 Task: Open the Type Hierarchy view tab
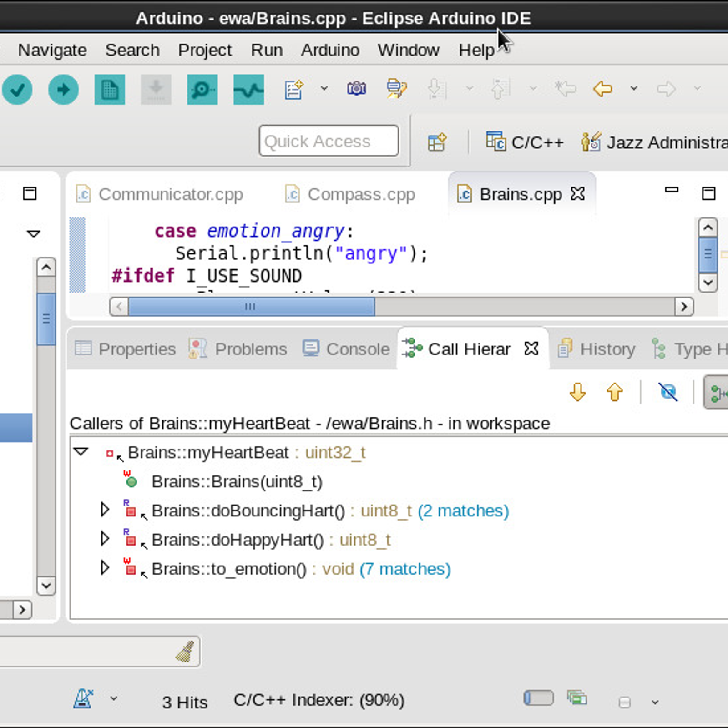[689, 349]
